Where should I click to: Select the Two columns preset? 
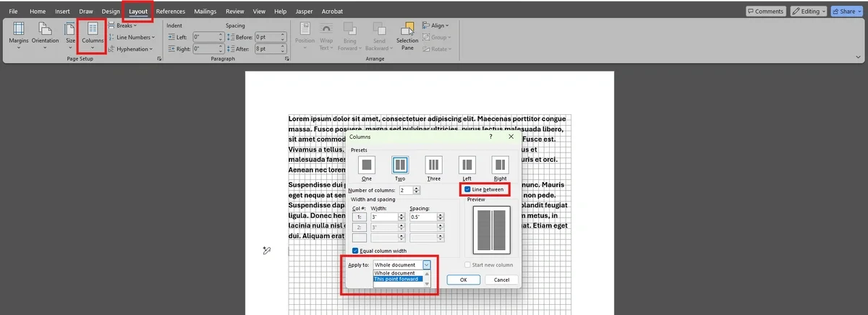pos(400,165)
